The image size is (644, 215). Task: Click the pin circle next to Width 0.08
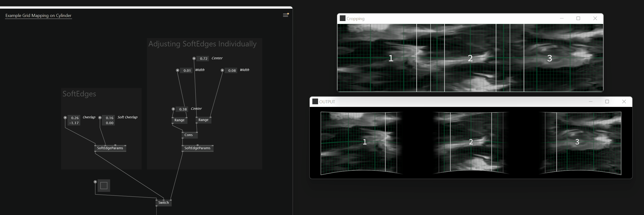222,70
